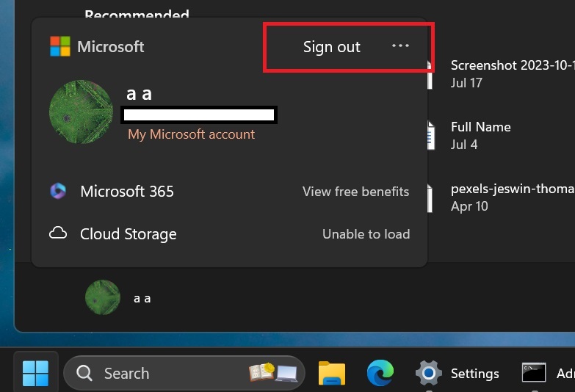Open the recommended Screenshot 2023-10 file
Viewport: 575px width, 392px height.
[x=501, y=73]
